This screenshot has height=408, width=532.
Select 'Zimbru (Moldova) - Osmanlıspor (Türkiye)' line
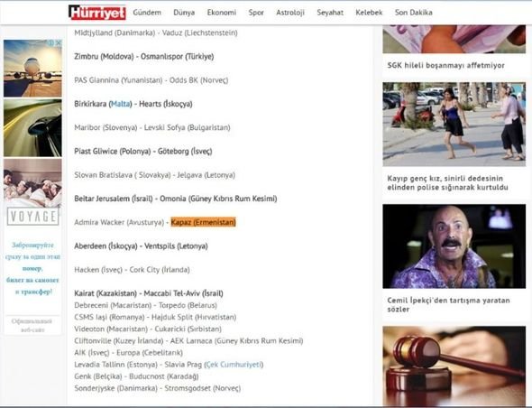point(144,56)
